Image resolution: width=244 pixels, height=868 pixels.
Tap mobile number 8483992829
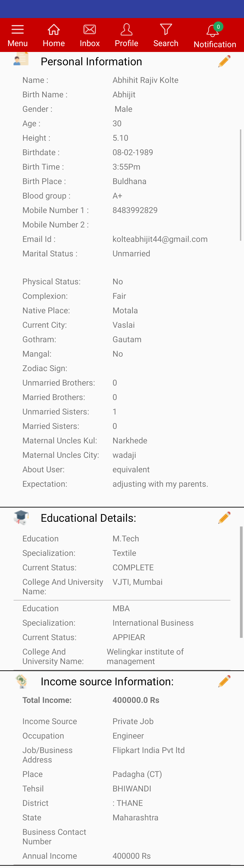(x=135, y=210)
